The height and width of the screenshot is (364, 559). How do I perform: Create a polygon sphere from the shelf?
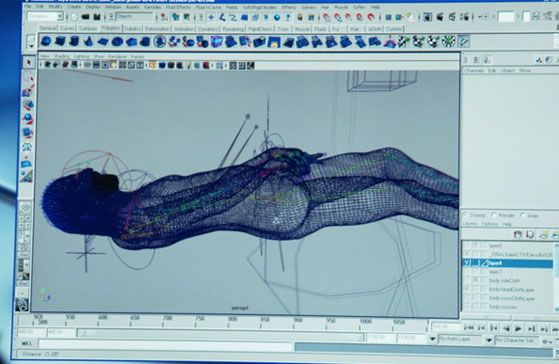coord(46,42)
